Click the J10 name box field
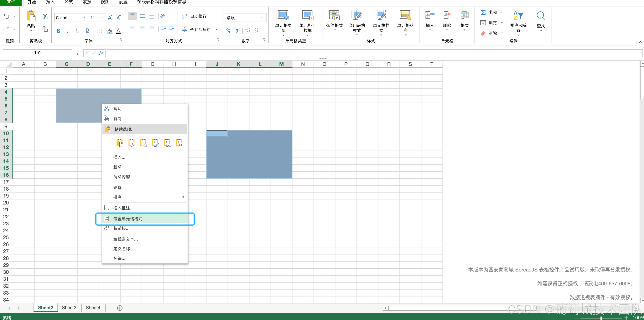Viewport: 644px width, 320px height. coord(37,53)
